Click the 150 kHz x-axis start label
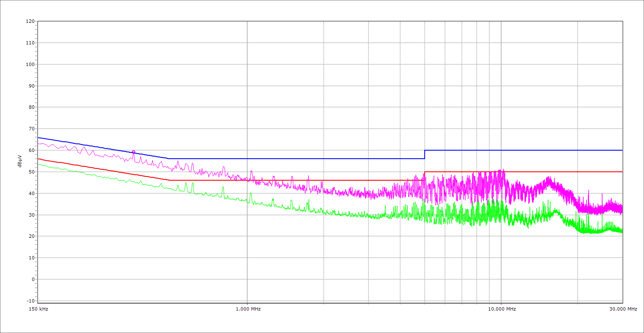 click(x=39, y=309)
